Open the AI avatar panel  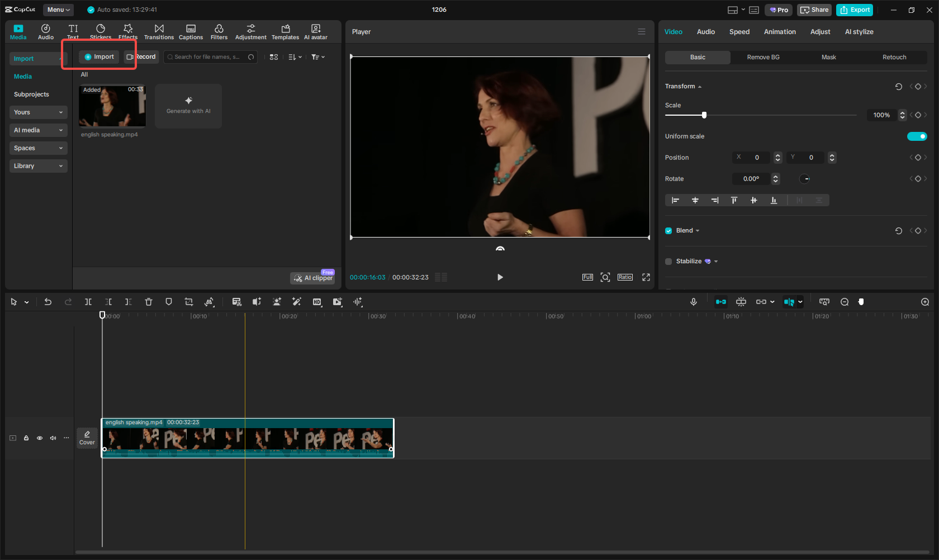coord(315,31)
